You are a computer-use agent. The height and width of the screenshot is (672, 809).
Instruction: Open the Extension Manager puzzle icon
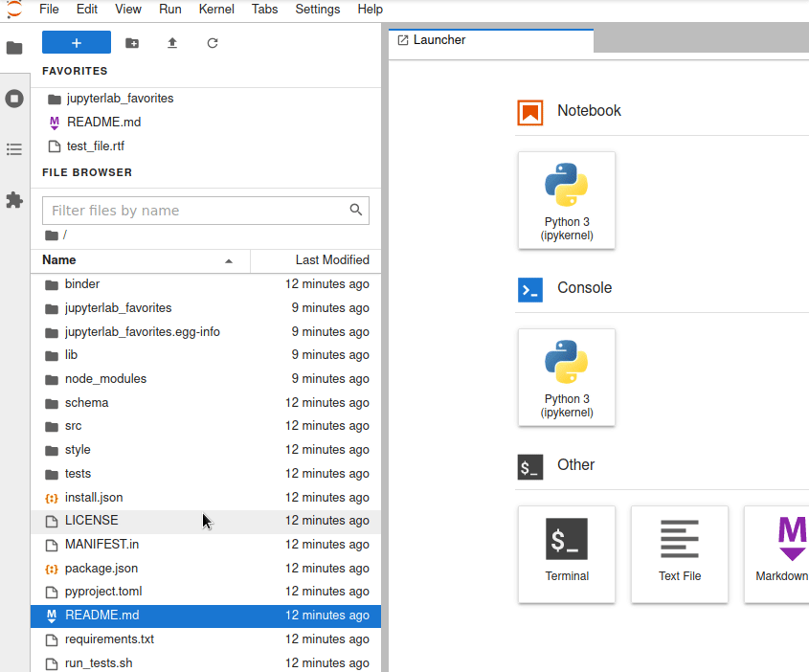tap(14, 200)
